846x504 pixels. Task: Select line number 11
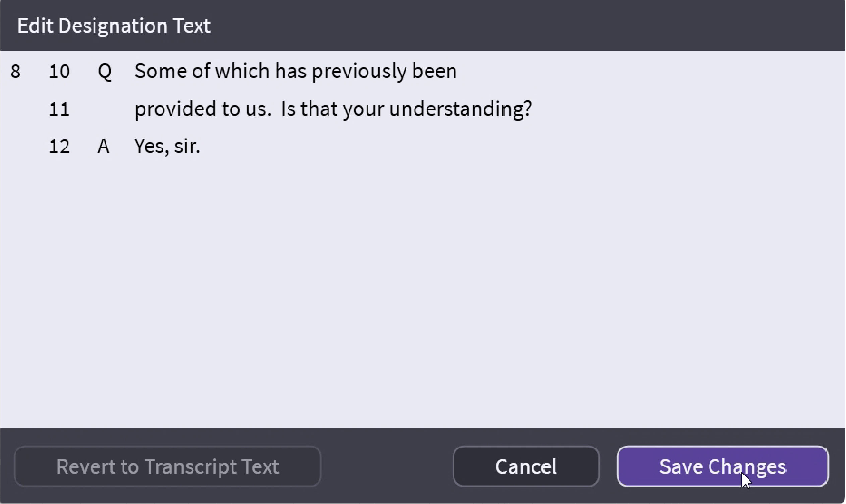tap(59, 109)
